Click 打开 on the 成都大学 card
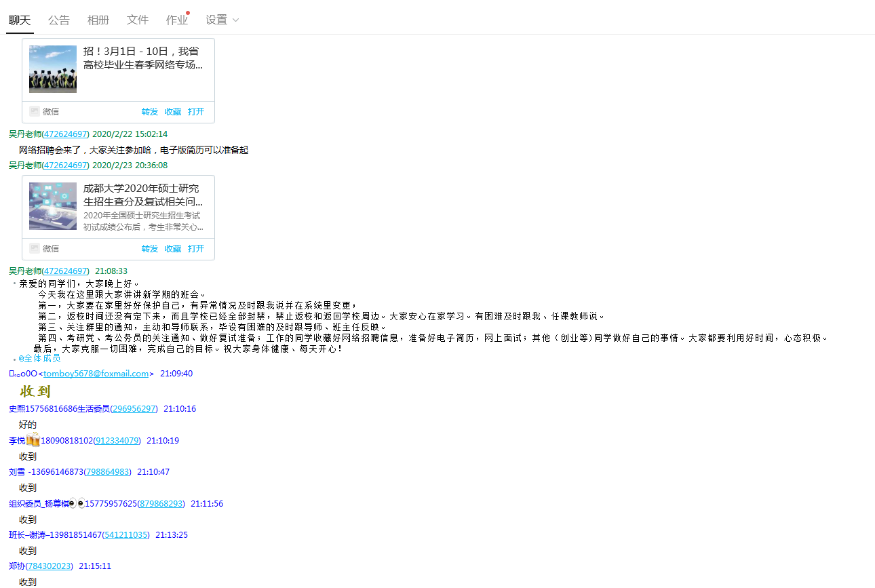Viewport: 875px width, 588px height. coord(196,249)
